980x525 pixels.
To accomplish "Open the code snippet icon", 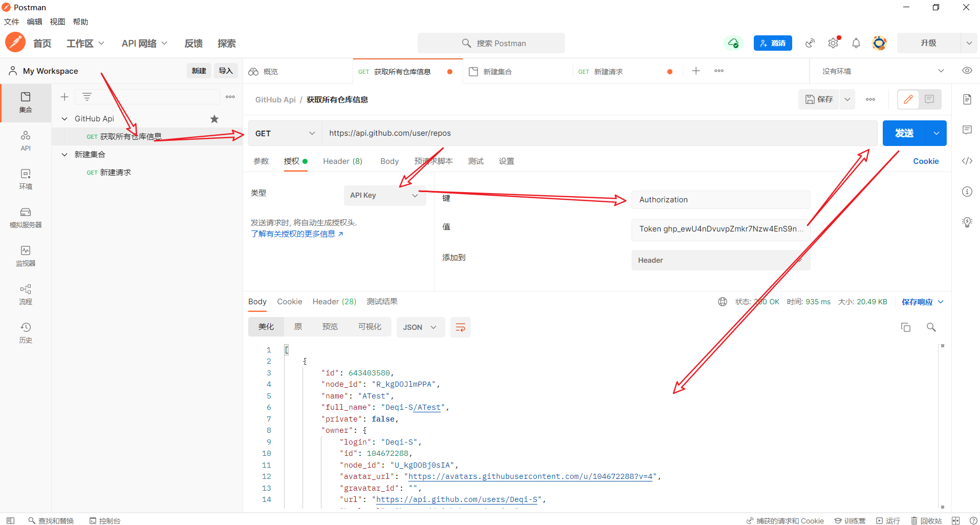I will coord(967,161).
